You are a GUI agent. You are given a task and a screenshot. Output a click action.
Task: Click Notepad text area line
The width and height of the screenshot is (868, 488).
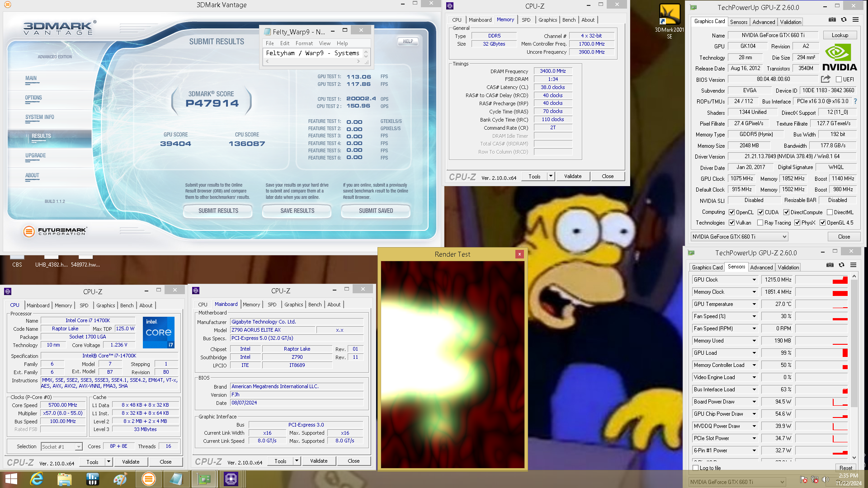tap(313, 53)
